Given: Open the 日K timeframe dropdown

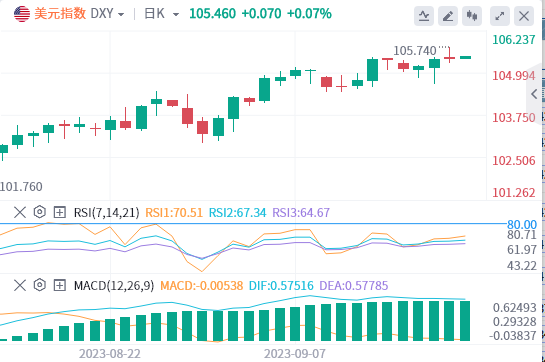Looking at the screenshot, I should 162,14.
